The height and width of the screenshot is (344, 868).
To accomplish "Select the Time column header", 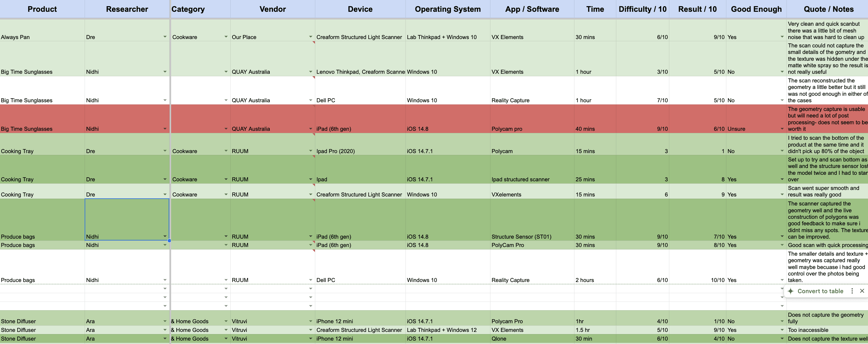I will 595,9.
